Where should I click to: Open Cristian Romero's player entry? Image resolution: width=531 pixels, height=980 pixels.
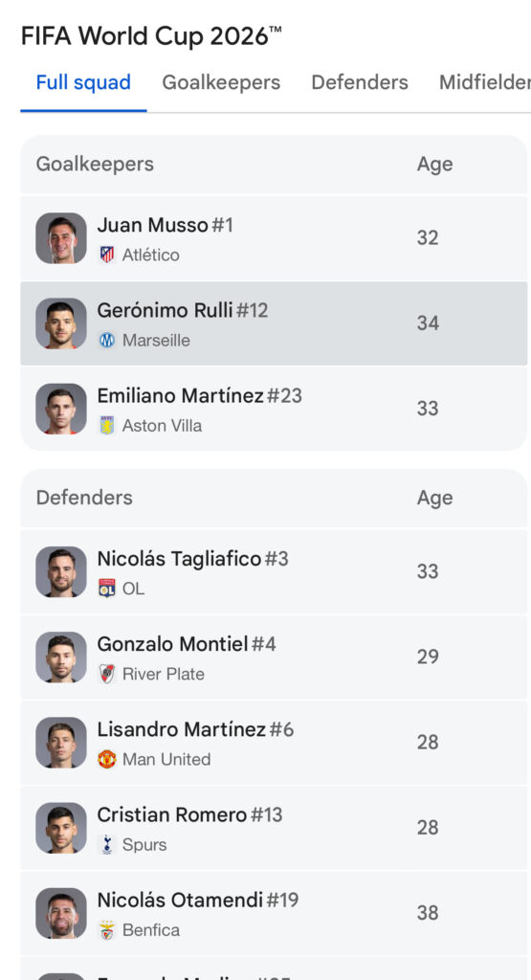point(275,828)
